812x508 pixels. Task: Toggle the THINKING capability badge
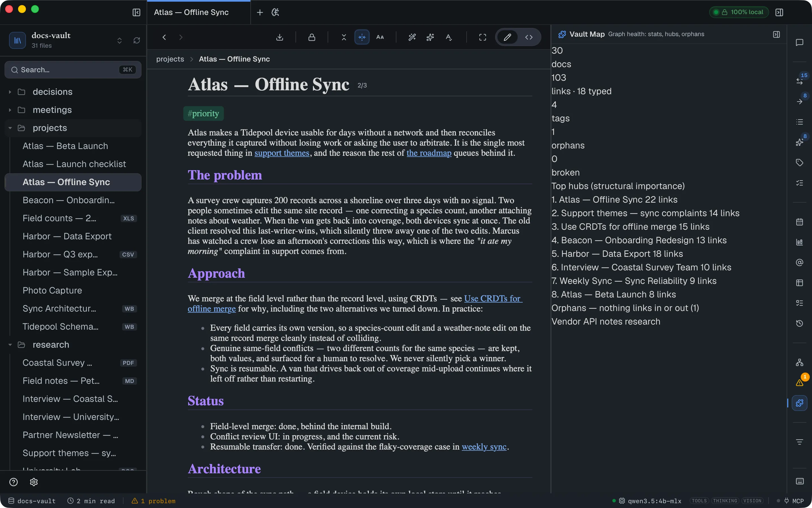coord(725,501)
